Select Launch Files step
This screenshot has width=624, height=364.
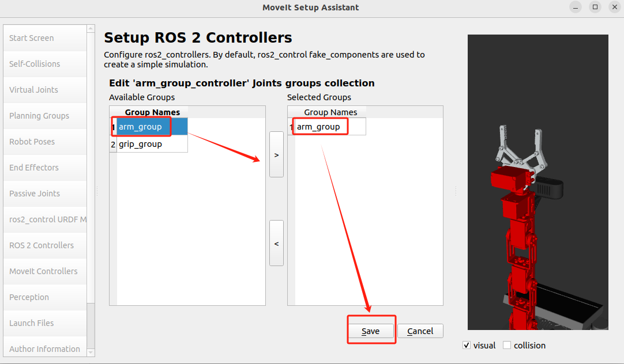click(45, 323)
